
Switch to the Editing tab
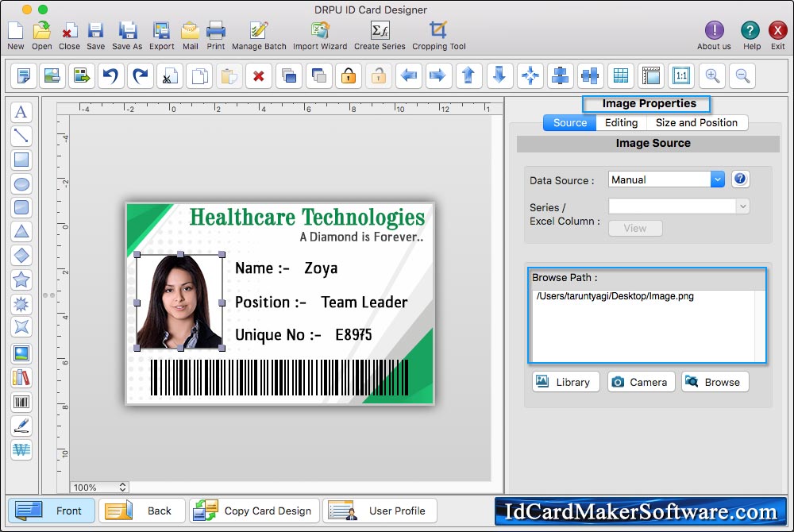pyautogui.click(x=622, y=122)
